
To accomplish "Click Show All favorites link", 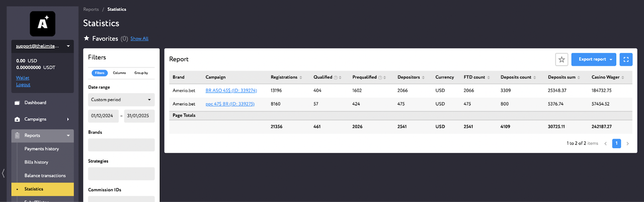I will pyautogui.click(x=139, y=39).
